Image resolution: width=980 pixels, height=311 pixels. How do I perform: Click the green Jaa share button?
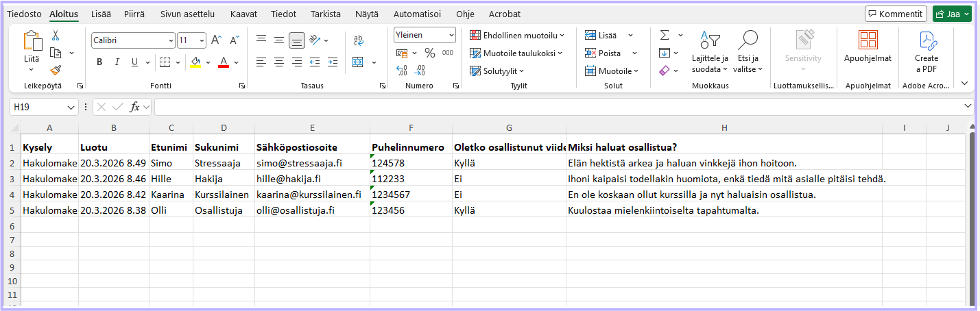(x=952, y=14)
